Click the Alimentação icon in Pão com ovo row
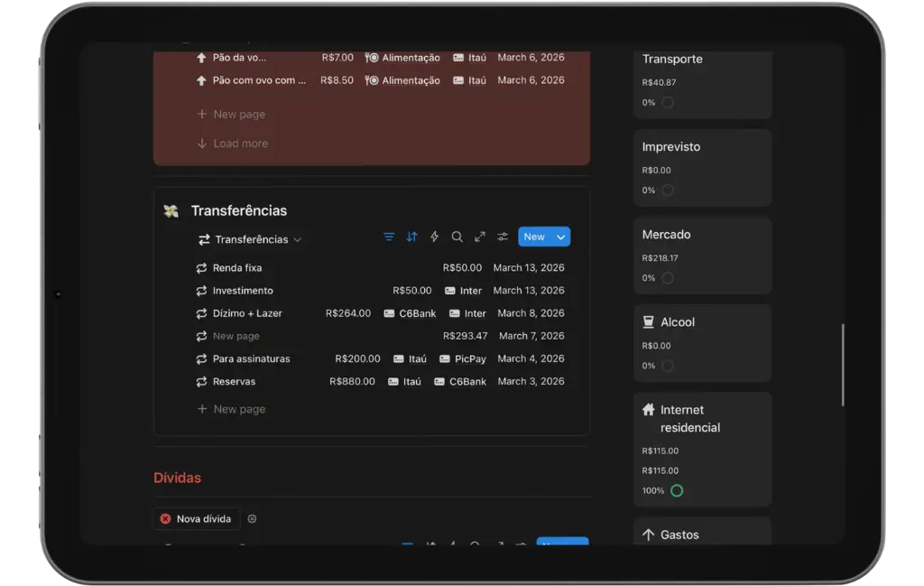This screenshot has width=924, height=586. click(x=371, y=80)
